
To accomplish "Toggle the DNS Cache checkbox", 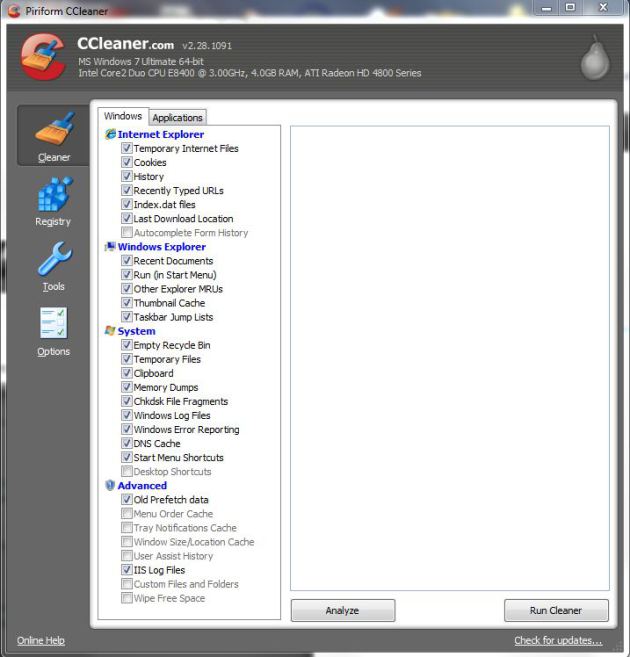I will [x=127, y=443].
